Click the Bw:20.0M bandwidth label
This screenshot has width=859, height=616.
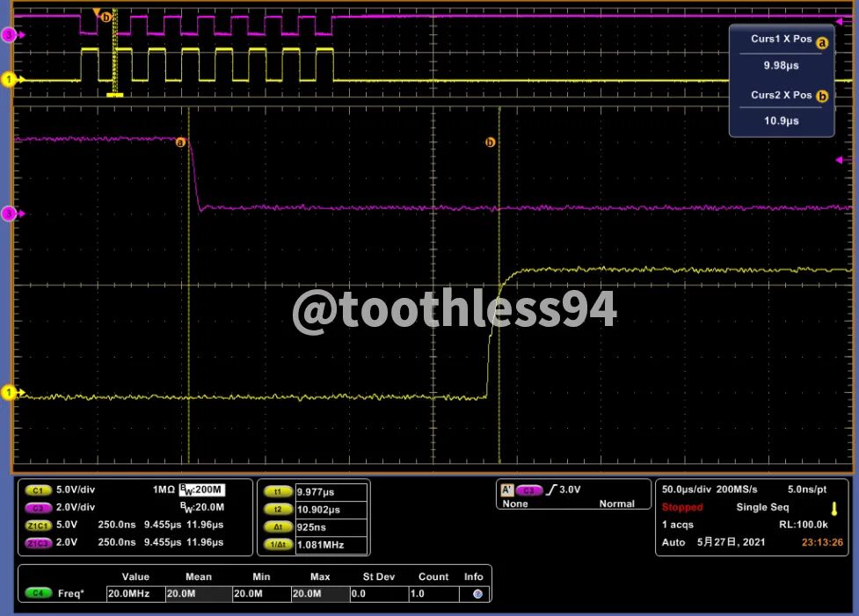coord(201,508)
